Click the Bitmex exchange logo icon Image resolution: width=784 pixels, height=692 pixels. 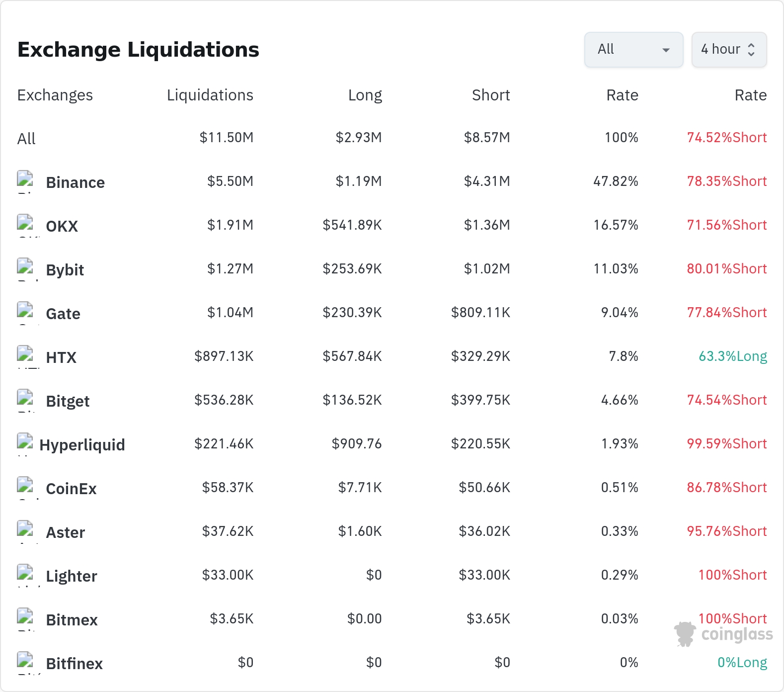pos(25,619)
